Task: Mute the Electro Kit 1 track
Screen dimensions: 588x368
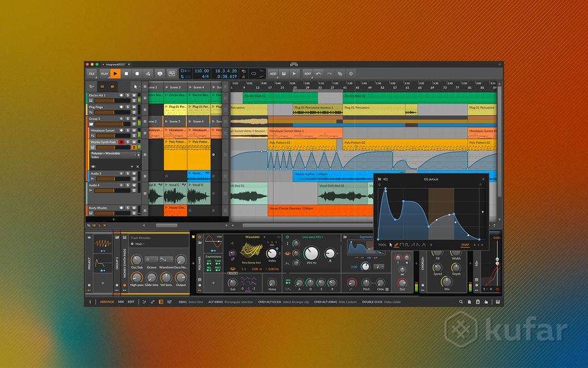Action: point(134,95)
